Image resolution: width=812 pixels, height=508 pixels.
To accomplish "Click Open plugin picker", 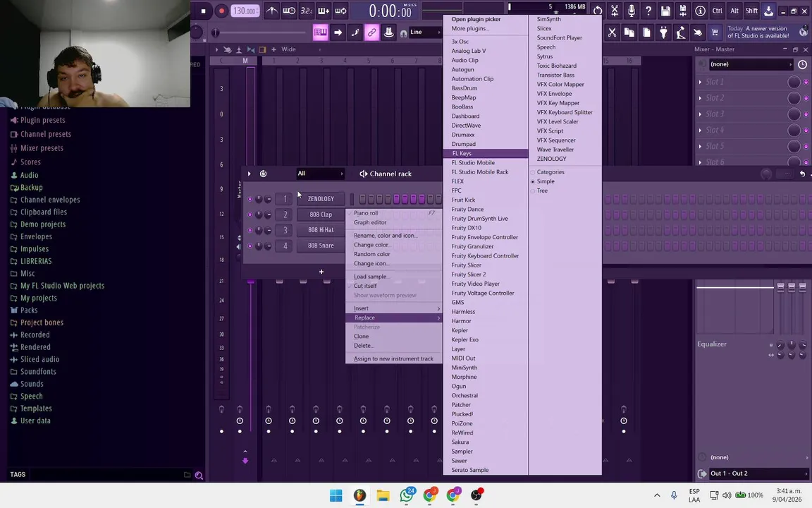I will point(476,19).
